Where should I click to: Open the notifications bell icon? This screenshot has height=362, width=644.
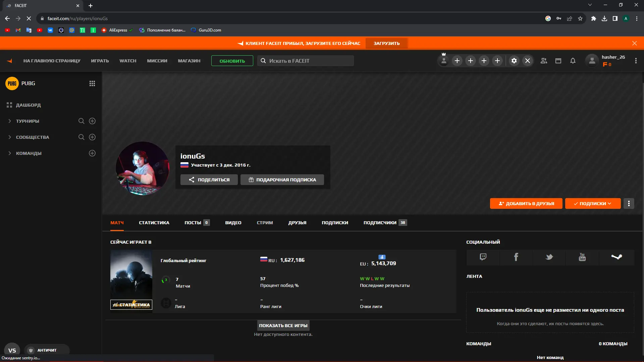[x=573, y=61]
